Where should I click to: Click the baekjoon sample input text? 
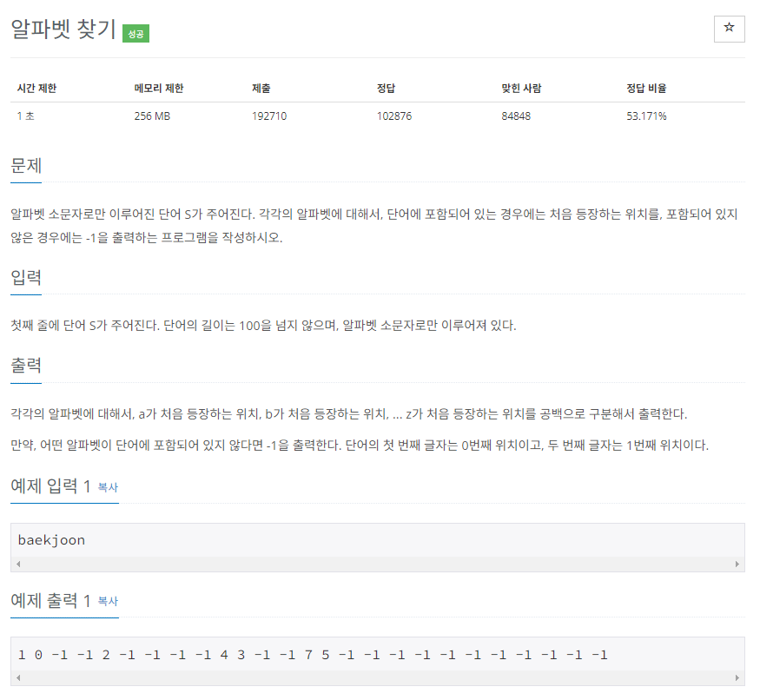(x=51, y=540)
